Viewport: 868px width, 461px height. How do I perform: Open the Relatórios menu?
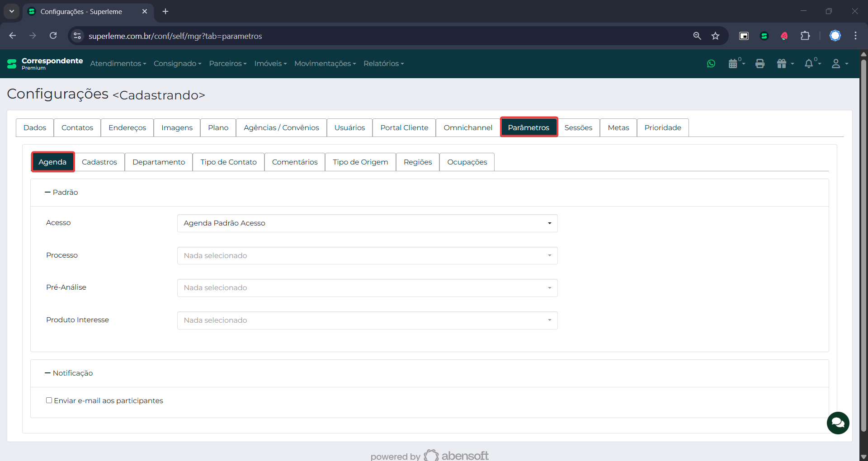click(383, 64)
